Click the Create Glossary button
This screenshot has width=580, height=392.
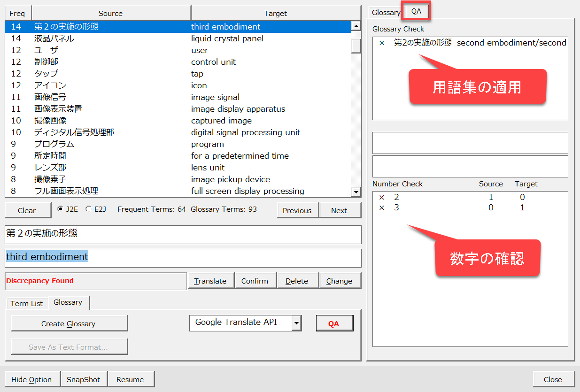pos(69,323)
